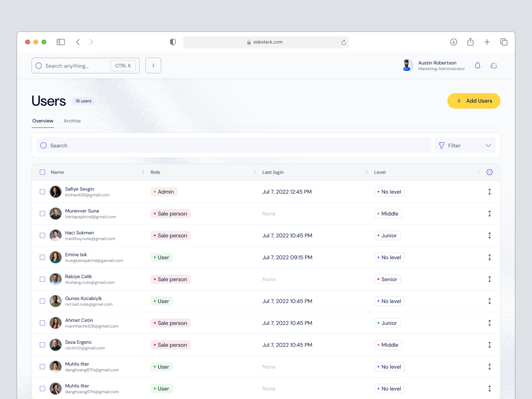The height and width of the screenshot is (399, 532).
Task: Click the plus button beside global search
Action: click(x=153, y=65)
